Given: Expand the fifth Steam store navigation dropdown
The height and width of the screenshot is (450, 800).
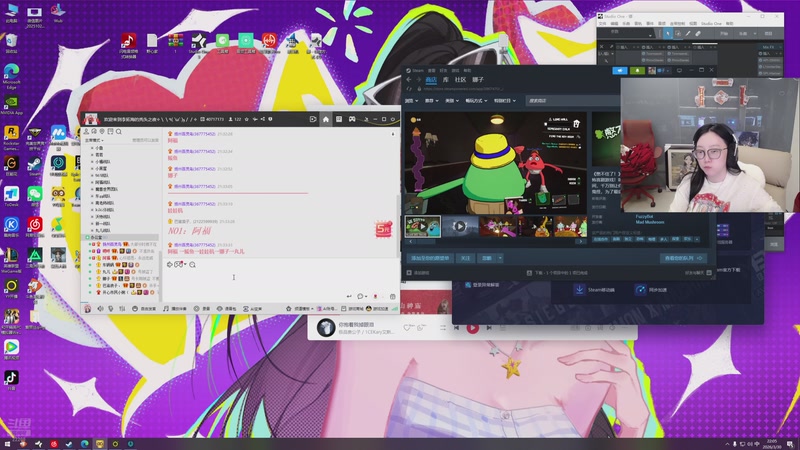Looking at the screenshot, I should [x=505, y=101].
